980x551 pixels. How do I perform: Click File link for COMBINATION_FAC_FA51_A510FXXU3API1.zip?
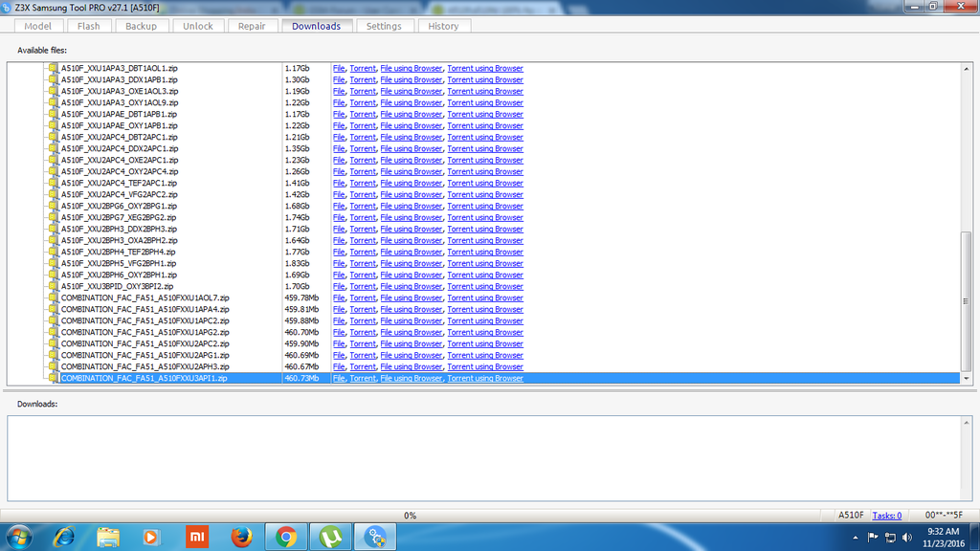pos(339,378)
